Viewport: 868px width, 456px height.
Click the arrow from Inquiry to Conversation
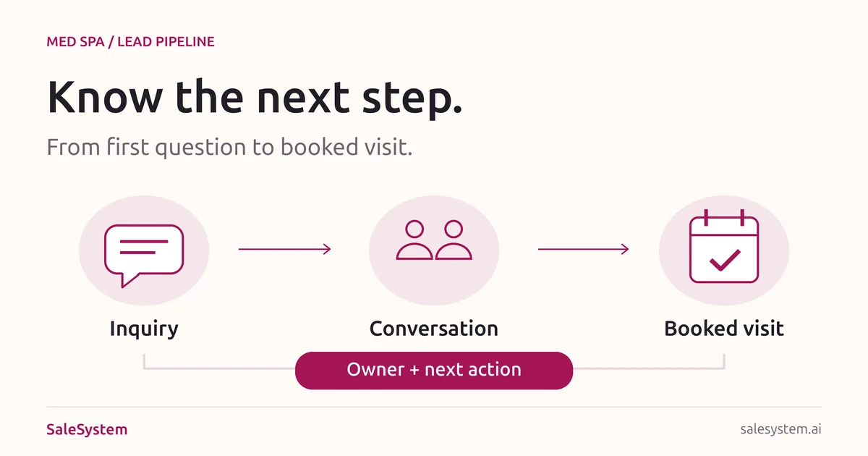point(284,249)
